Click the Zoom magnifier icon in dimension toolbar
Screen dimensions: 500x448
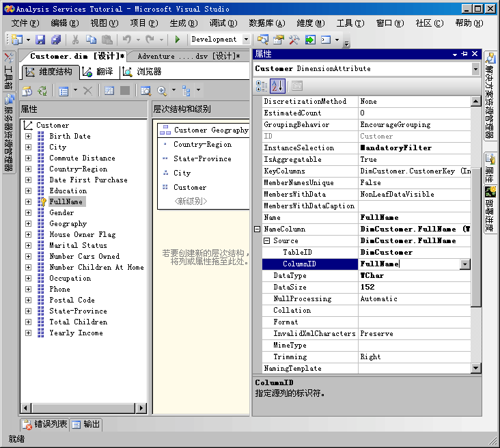[x=163, y=90]
